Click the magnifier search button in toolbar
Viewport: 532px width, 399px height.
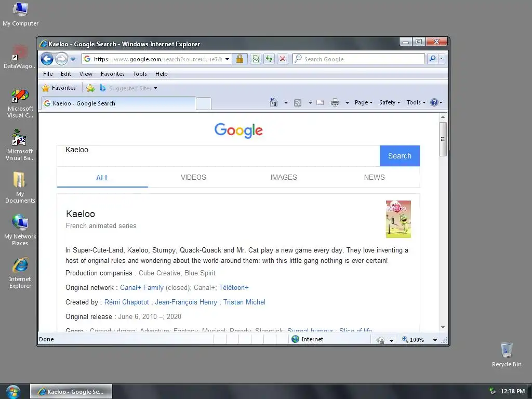[432, 59]
